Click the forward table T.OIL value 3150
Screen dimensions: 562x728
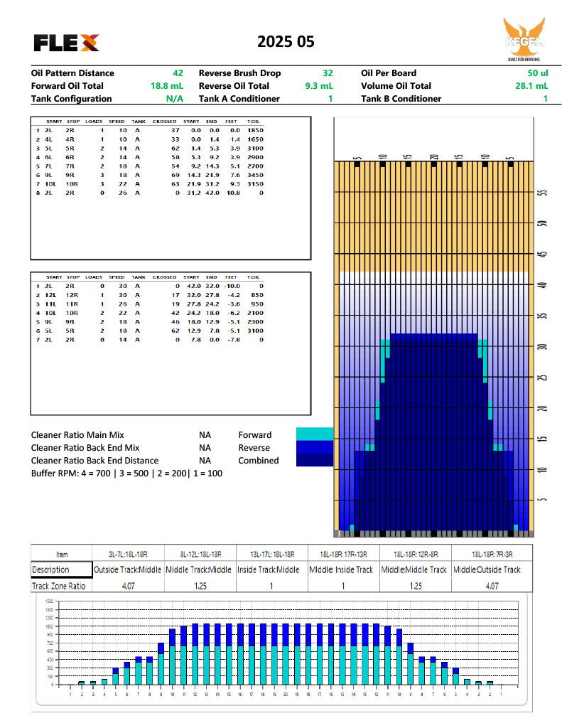click(x=255, y=184)
